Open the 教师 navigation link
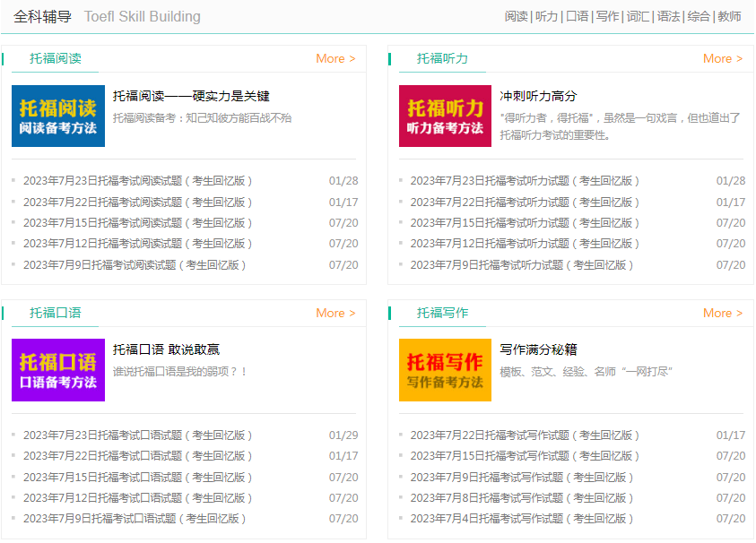The width and height of the screenshot is (756, 543). click(x=729, y=16)
